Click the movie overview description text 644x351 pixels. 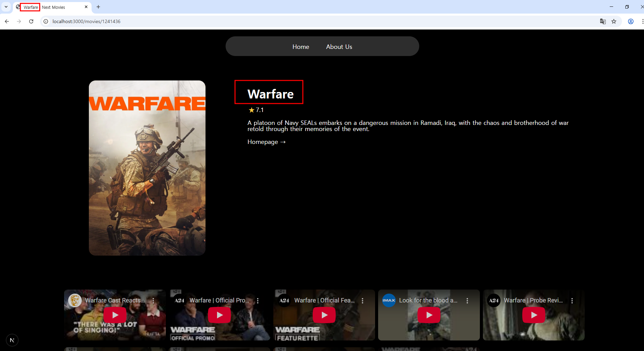click(408, 126)
